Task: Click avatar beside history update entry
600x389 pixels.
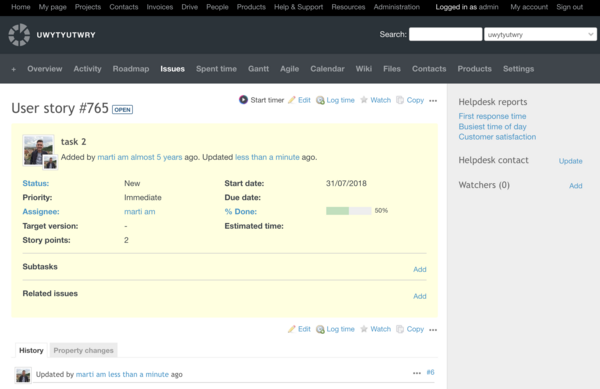Action: tap(23, 375)
